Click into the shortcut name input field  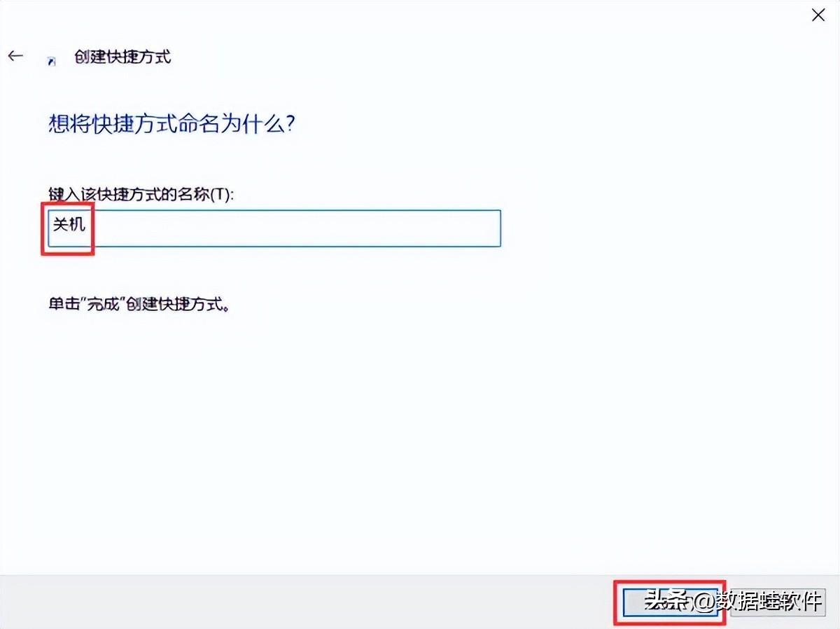[x=274, y=228]
